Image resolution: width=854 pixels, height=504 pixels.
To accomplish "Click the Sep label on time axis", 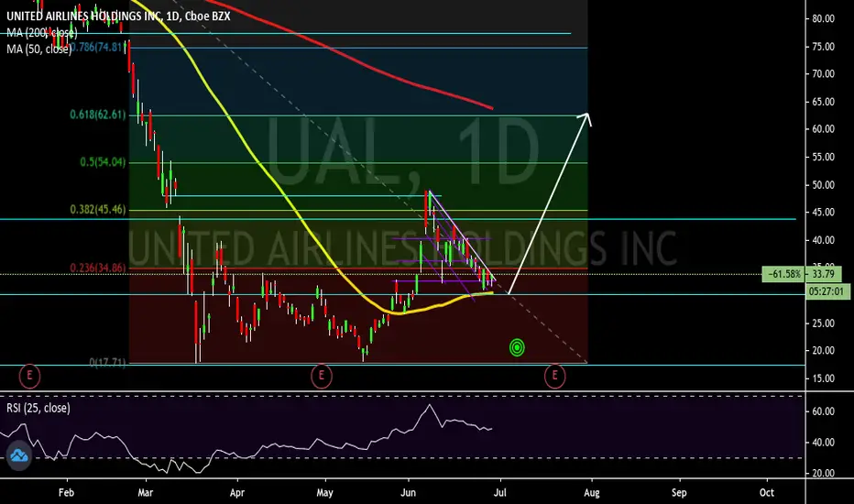I will coord(679,493).
